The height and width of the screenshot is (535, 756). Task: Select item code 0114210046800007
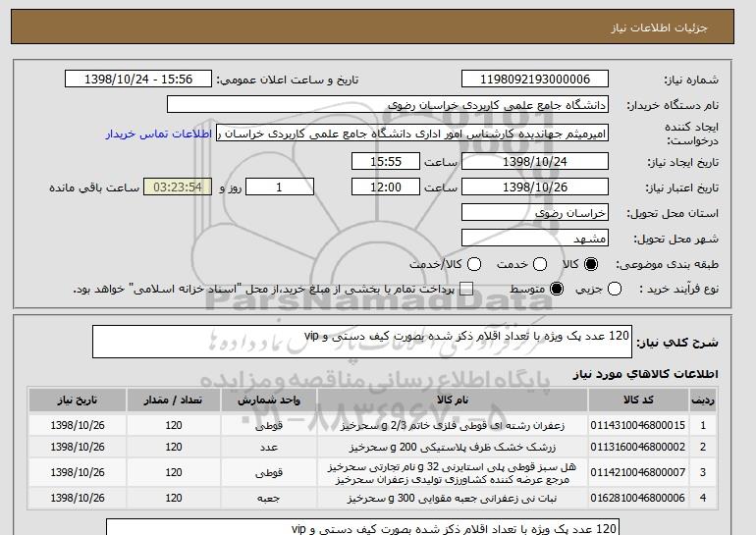638,473
